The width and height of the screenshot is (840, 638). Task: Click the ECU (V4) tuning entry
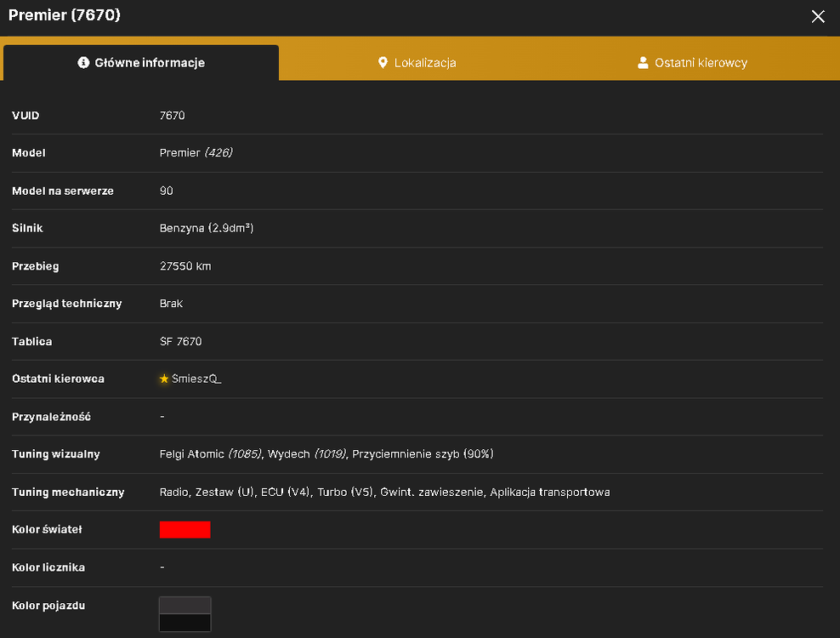click(286, 493)
